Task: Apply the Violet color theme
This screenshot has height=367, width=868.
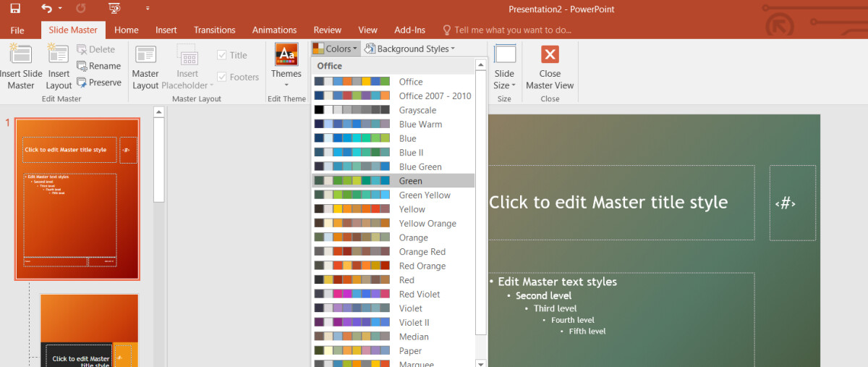Action: (393, 308)
